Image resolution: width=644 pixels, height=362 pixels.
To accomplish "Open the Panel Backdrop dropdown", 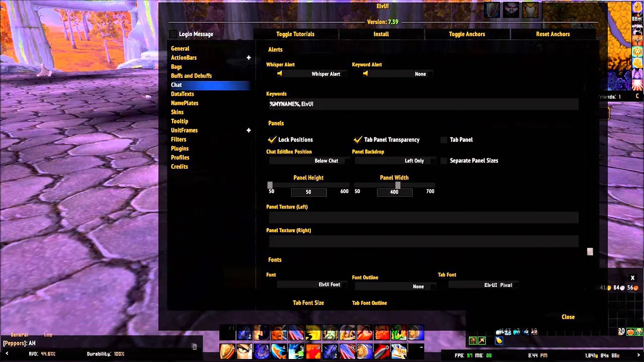I will (x=394, y=161).
